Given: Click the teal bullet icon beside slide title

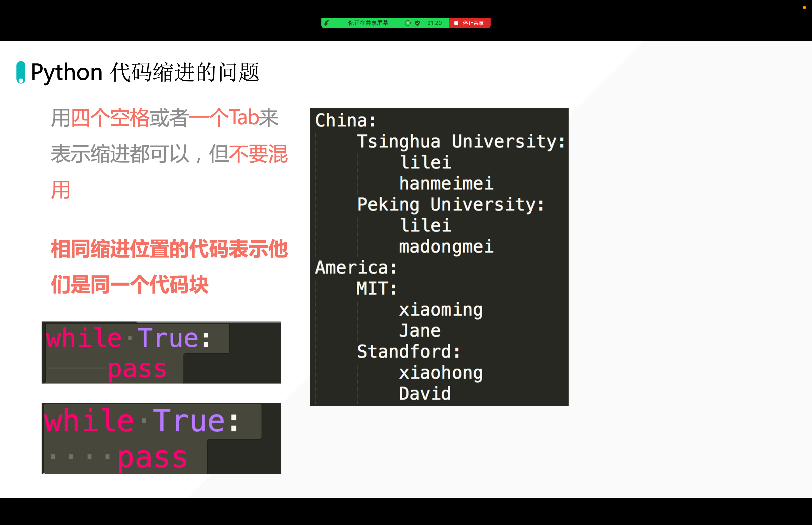Looking at the screenshot, I should click(x=21, y=72).
